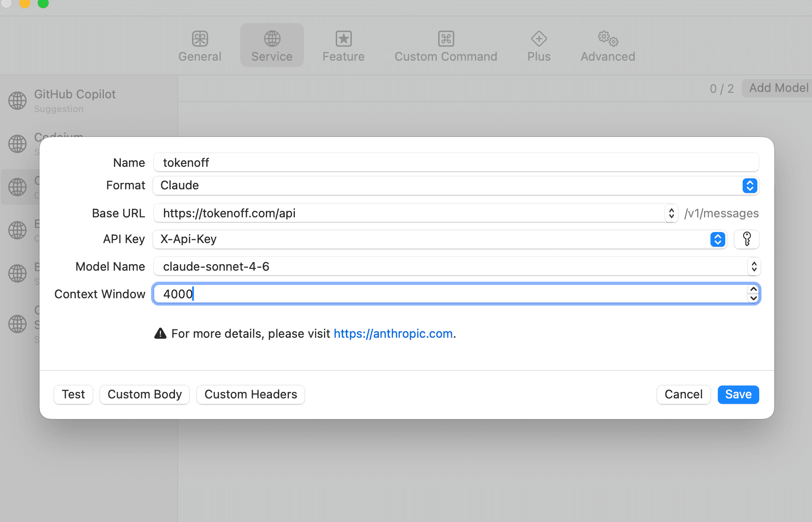This screenshot has width=812, height=522.
Task: Open Advanced gears icon tab
Action: pyautogui.click(x=608, y=39)
